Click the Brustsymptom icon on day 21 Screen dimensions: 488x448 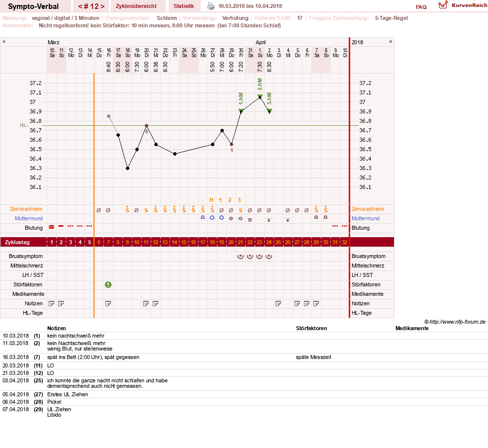(x=240, y=257)
